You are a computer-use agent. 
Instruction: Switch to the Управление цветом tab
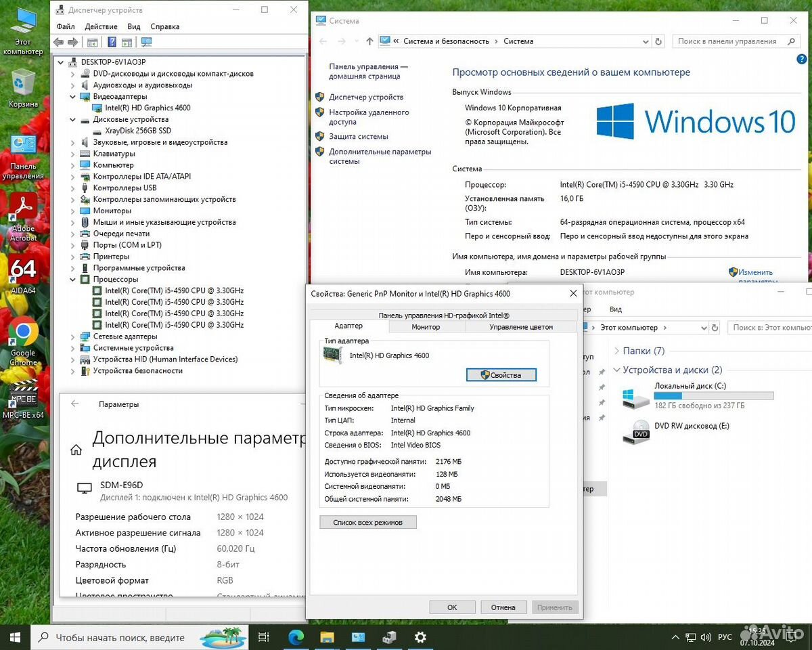pyautogui.click(x=521, y=327)
